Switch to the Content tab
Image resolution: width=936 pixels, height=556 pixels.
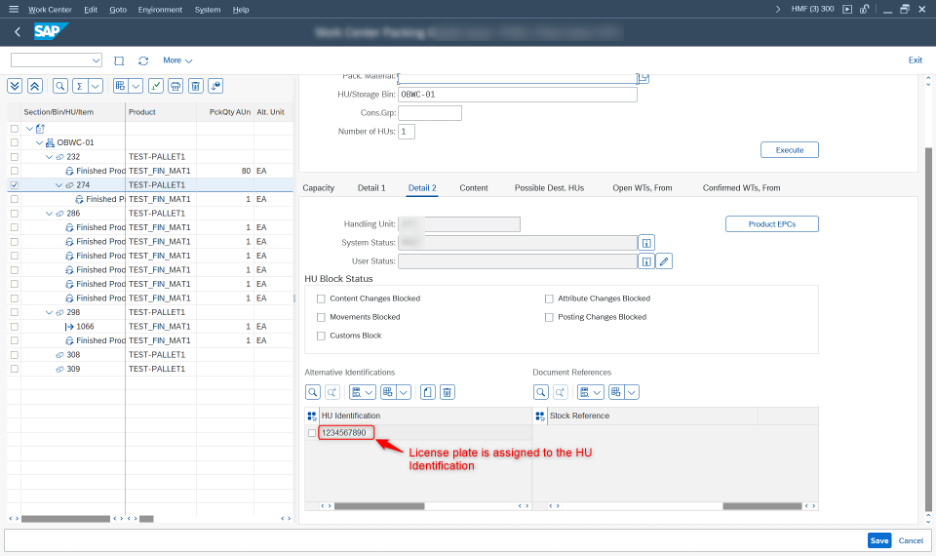click(473, 188)
